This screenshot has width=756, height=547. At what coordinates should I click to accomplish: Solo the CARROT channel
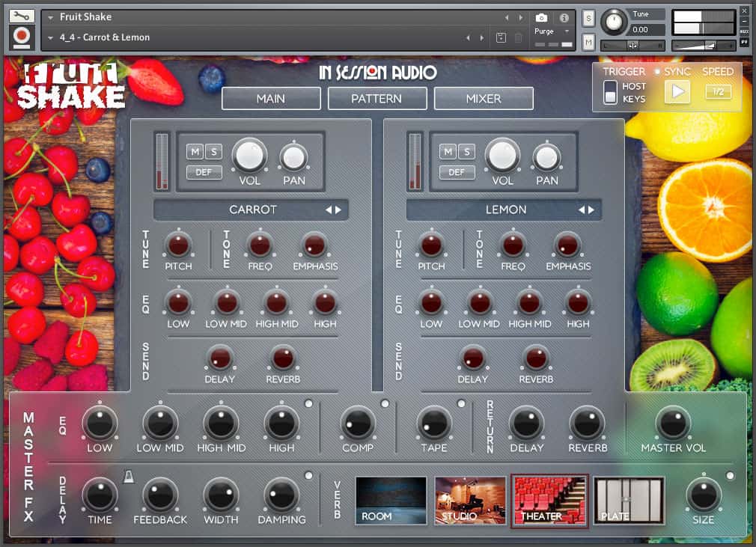coord(213,152)
